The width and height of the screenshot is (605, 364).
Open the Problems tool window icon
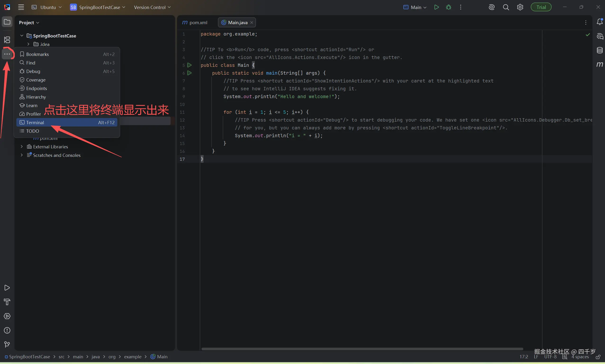[x=7, y=330]
